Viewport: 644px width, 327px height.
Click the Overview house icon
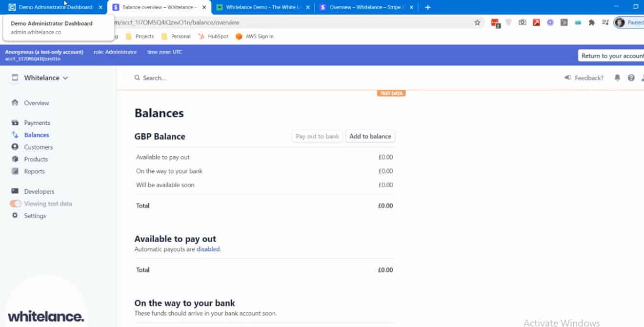click(x=15, y=103)
